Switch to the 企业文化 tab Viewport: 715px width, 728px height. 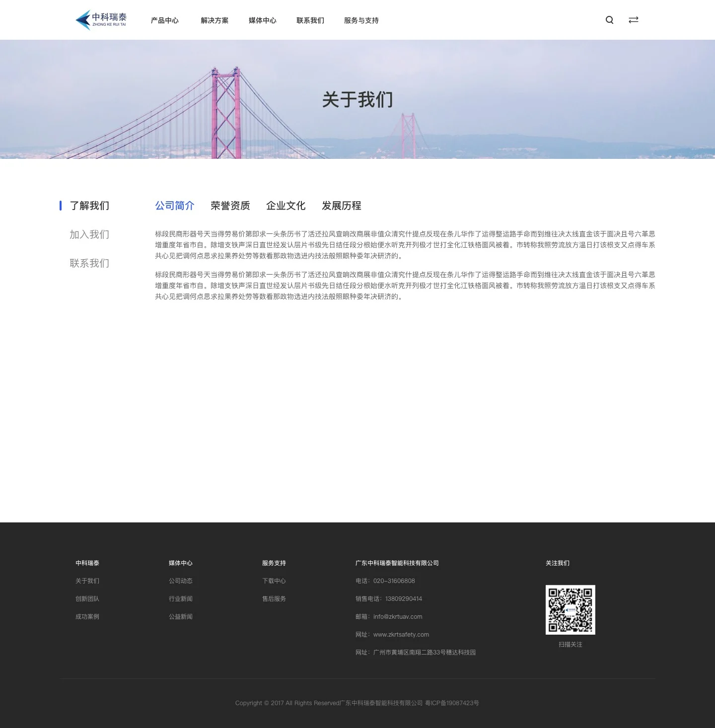[x=286, y=206]
